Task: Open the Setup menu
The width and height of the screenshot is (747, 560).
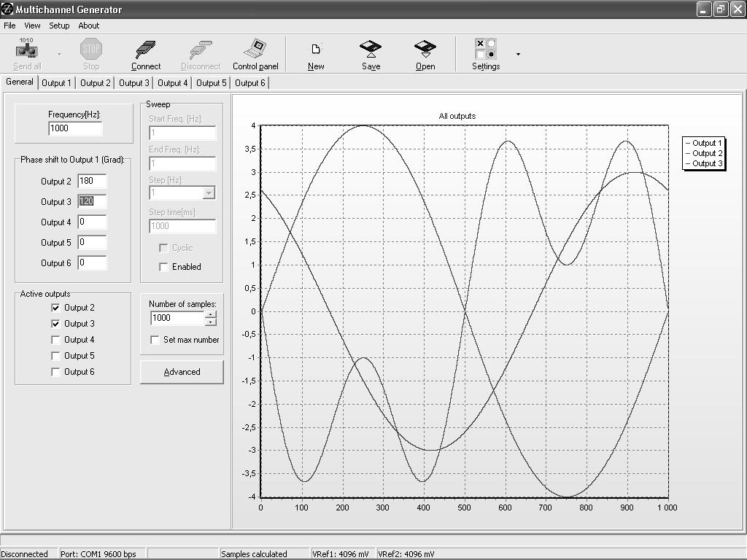Action: pyautogui.click(x=59, y=26)
